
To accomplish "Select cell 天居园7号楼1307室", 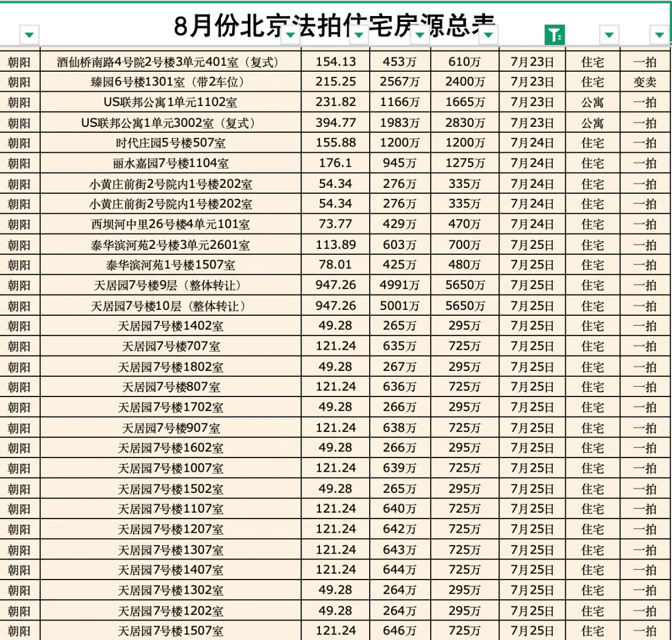I will point(171,550).
